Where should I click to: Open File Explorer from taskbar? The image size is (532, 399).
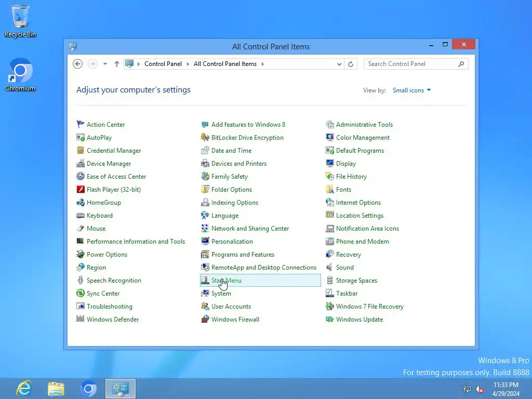tap(56, 389)
